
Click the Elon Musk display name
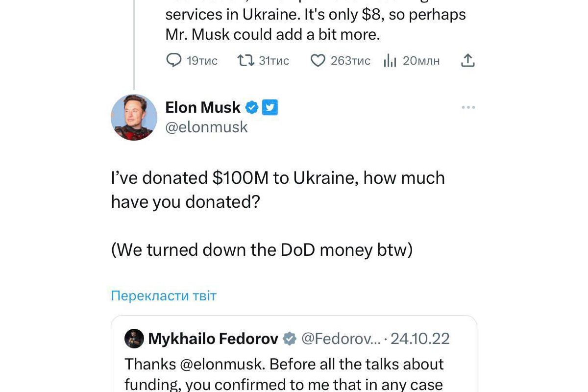pyautogui.click(x=203, y=107)
